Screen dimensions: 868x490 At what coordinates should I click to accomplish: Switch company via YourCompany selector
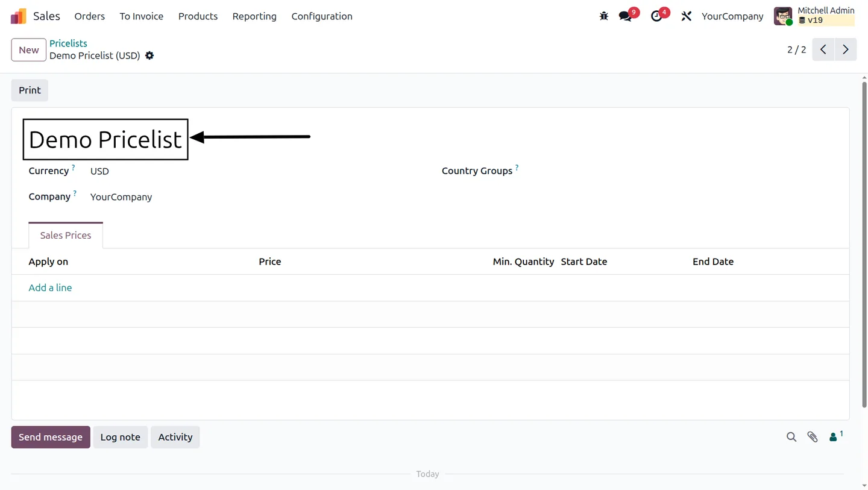pos(732,16)
